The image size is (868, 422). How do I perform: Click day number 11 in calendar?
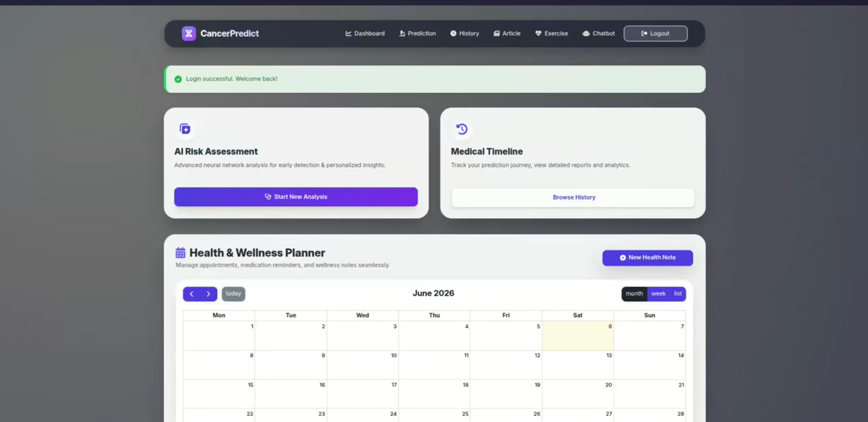click(x=466, y=355)
